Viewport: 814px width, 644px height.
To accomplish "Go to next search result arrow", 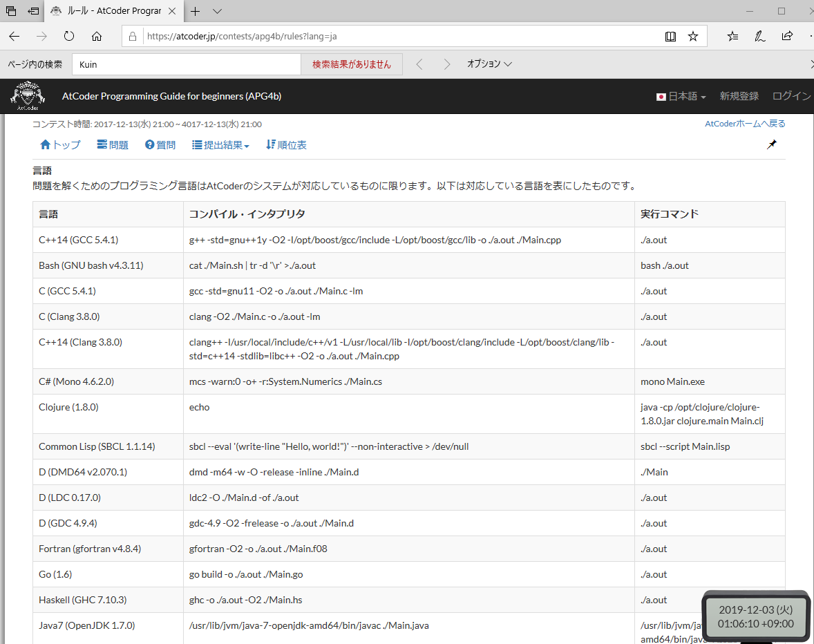I will tap(447, 64).
